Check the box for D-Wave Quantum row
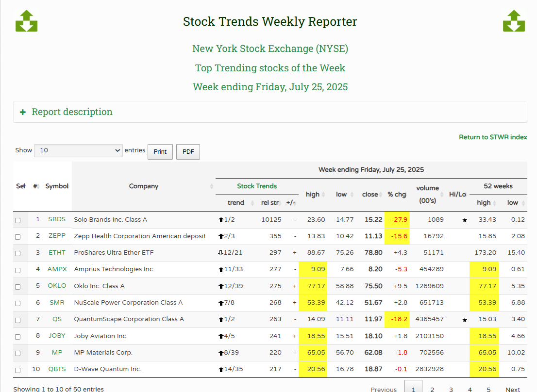 pos(18,370)
